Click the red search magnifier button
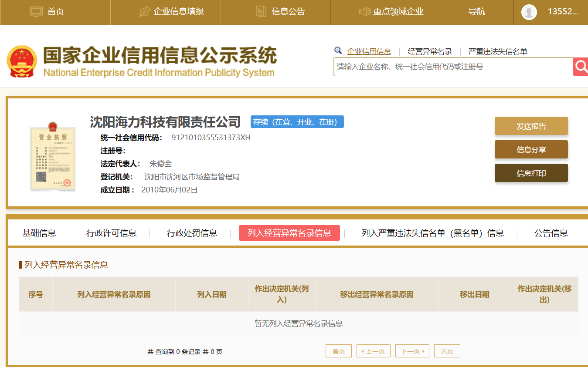 coord(581,67)
